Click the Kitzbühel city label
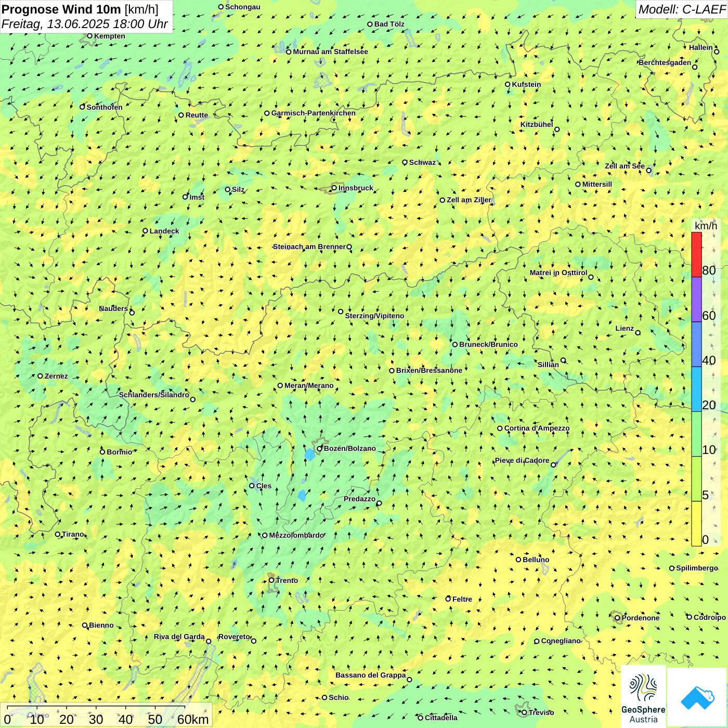728x728 pixels. pyautogui.click(x=537, y=124)
